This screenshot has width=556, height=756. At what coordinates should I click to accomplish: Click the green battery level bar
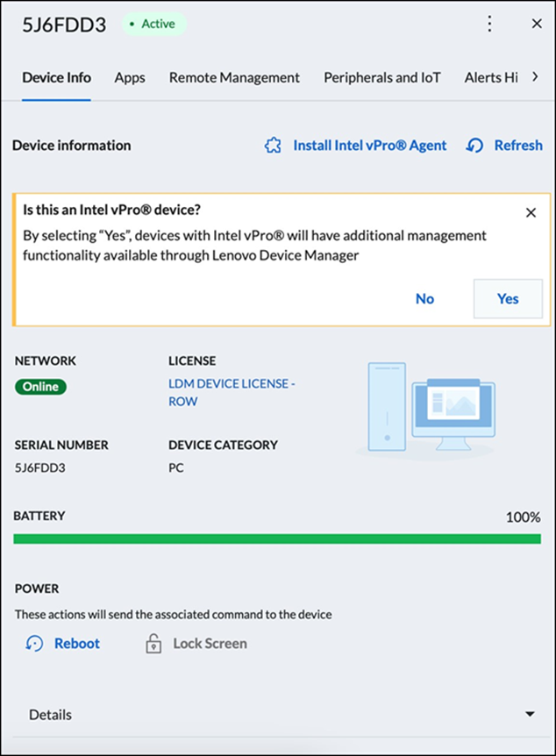click(x=277, y=538)
